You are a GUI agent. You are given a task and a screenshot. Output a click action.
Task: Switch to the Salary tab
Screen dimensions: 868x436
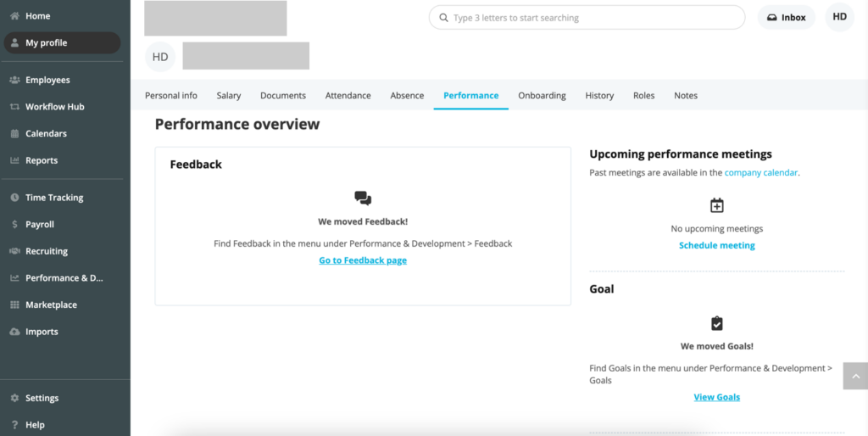pos(229,95)
